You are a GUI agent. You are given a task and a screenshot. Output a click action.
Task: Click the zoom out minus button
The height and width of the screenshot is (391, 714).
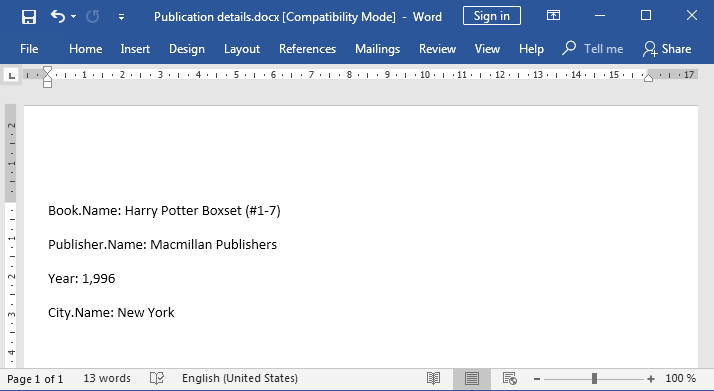[x=537, y=379]
